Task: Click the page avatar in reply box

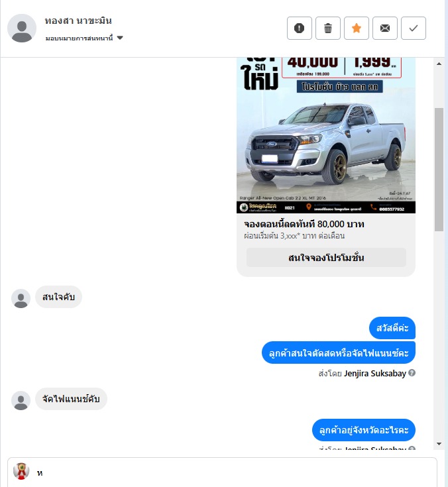Action: point(21,471)
